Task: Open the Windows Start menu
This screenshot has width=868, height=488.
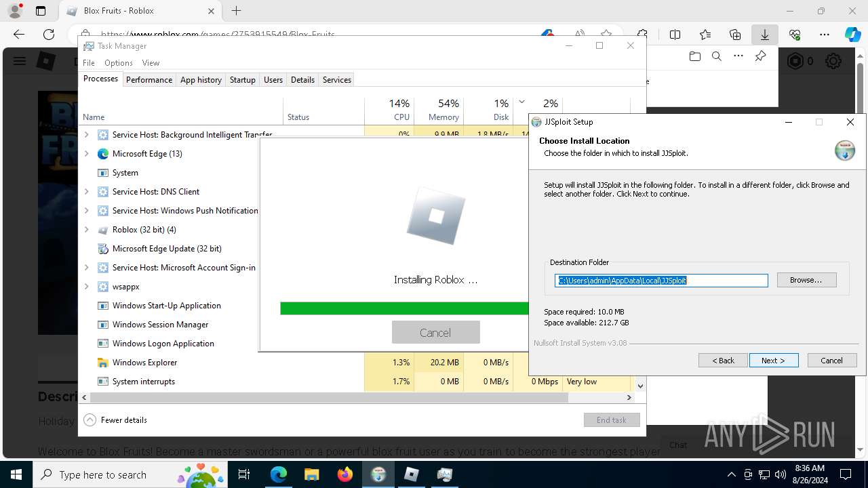Action: 16,474
